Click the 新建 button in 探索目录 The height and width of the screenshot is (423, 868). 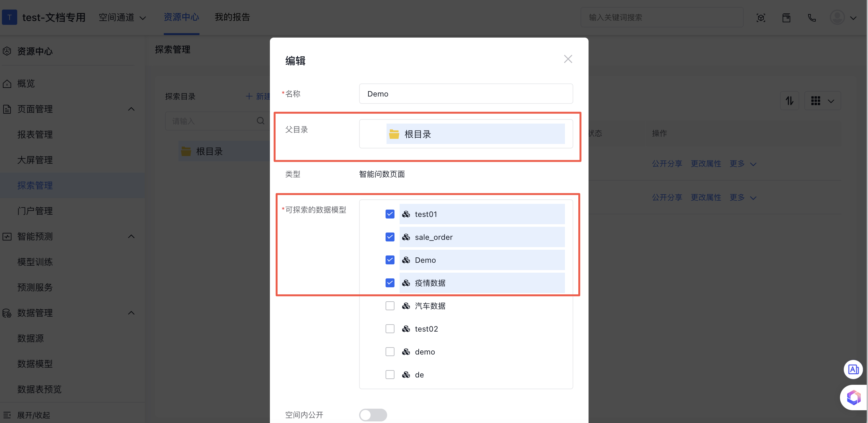[258, 96]
